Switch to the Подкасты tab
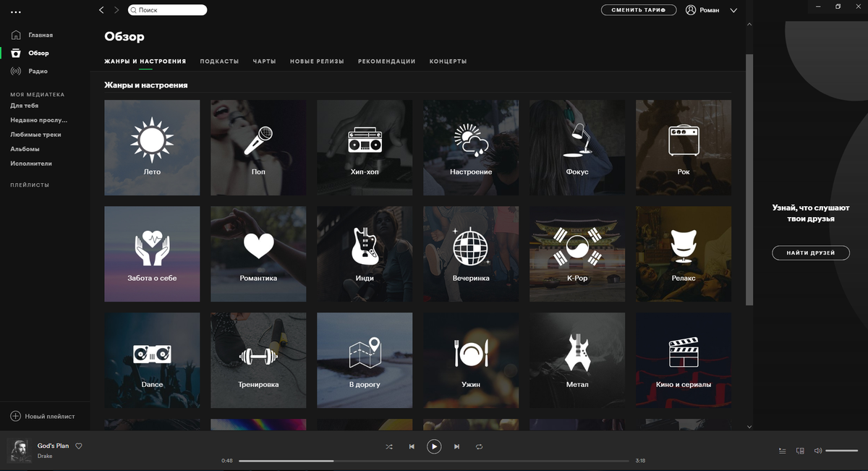 219,61
